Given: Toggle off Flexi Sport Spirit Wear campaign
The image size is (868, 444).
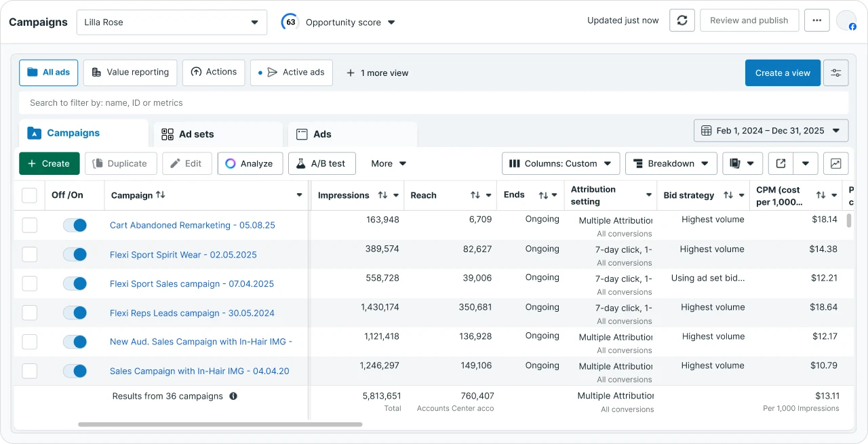Looking at the screenshot, I should [x=75, y=254].
